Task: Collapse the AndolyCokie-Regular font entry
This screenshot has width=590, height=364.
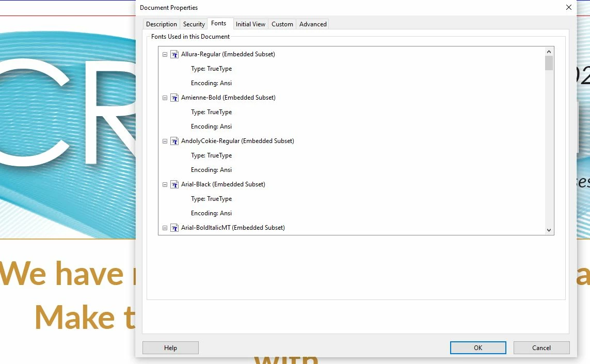Action: pos(165,141)
